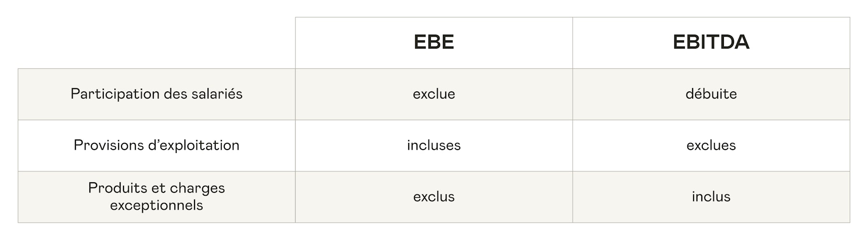Select the Produits et charges exceptionnels cell
Image resolution: width=868 pixels, height=240 pixels.
pos(157,197)
